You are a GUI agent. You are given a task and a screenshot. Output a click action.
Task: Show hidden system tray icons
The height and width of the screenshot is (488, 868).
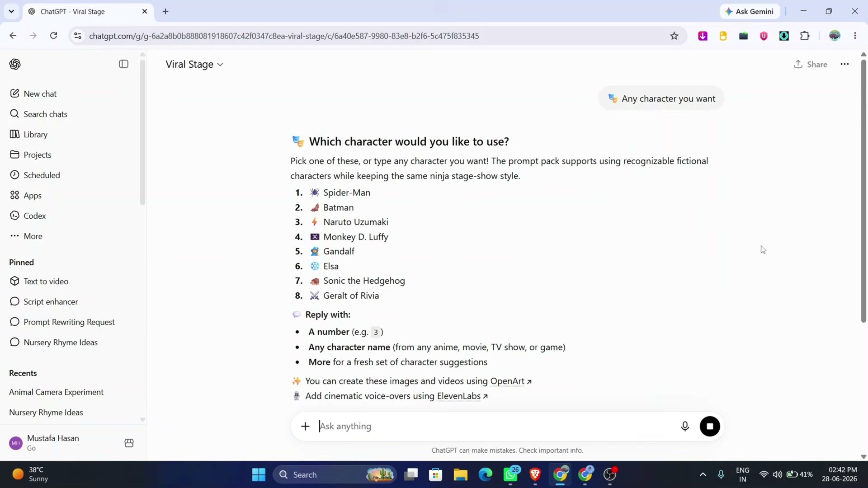(x=703, y=474)
